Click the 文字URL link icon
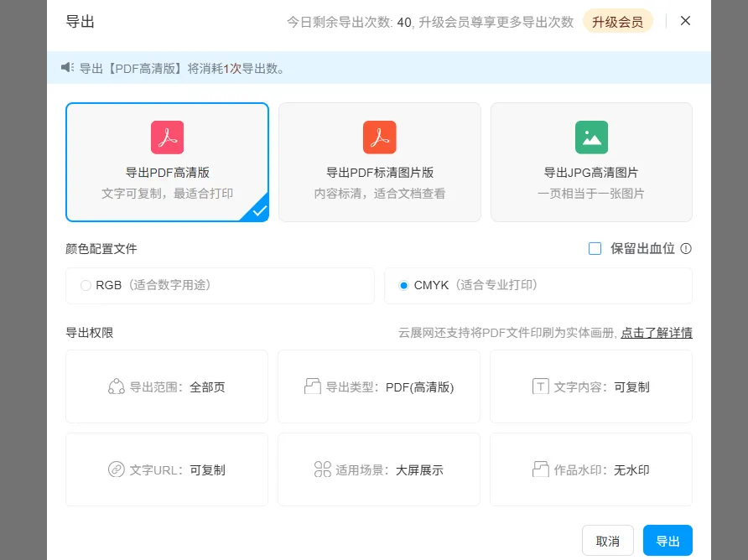 (x=117, y=469)
